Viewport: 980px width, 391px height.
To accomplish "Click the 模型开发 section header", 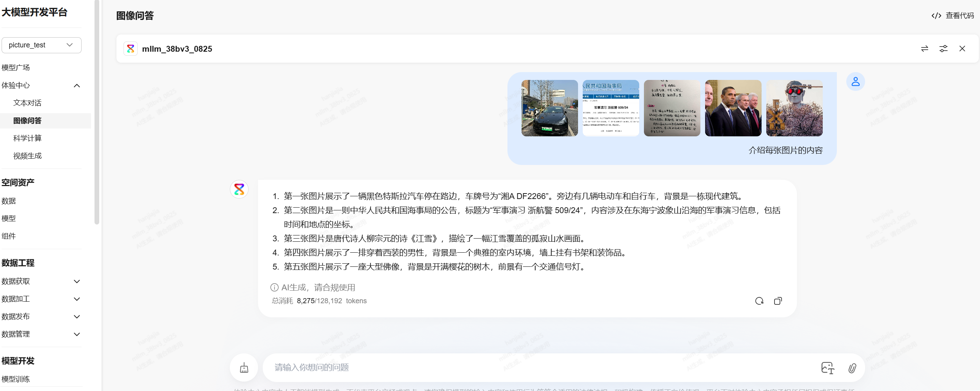I will [18, 361].
